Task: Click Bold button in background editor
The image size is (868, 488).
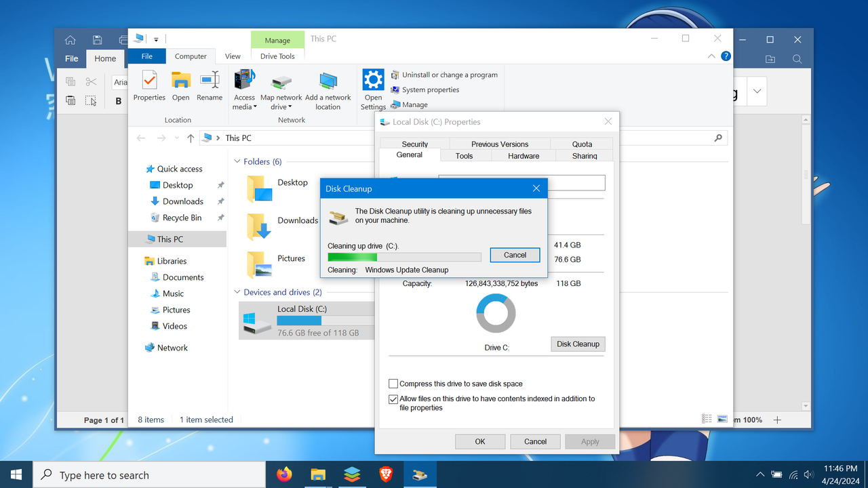Action: (x=119, y=101)
